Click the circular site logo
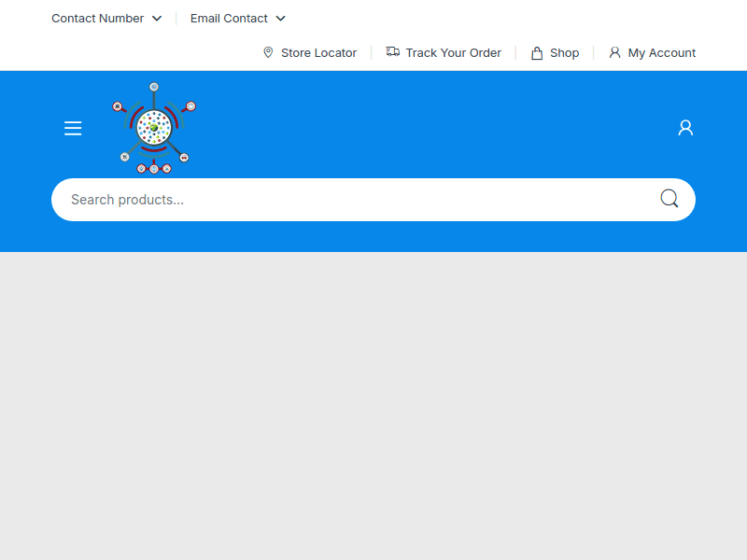The height and width of the screenshot is (560, 747). pyautogui.click(x=154, y=128)
